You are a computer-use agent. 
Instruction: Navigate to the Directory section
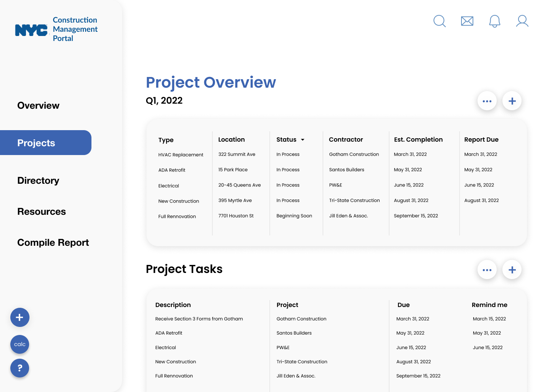pyautogui.click(x=38, y=180)
